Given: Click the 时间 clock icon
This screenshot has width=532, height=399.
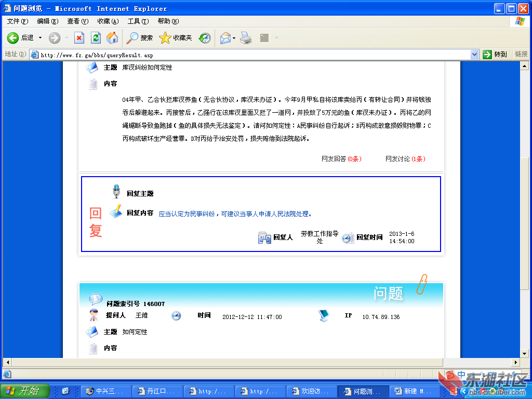Looking at the screenshot, I should tap(176, 315).
